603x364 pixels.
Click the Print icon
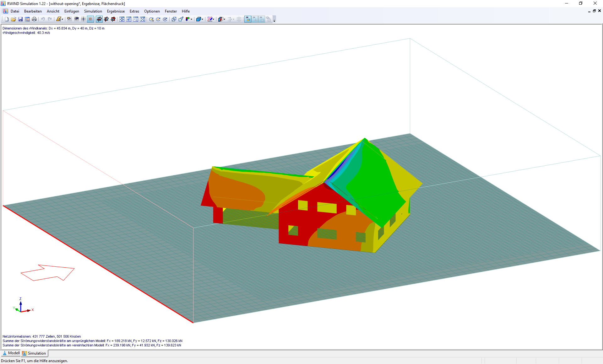34,19
